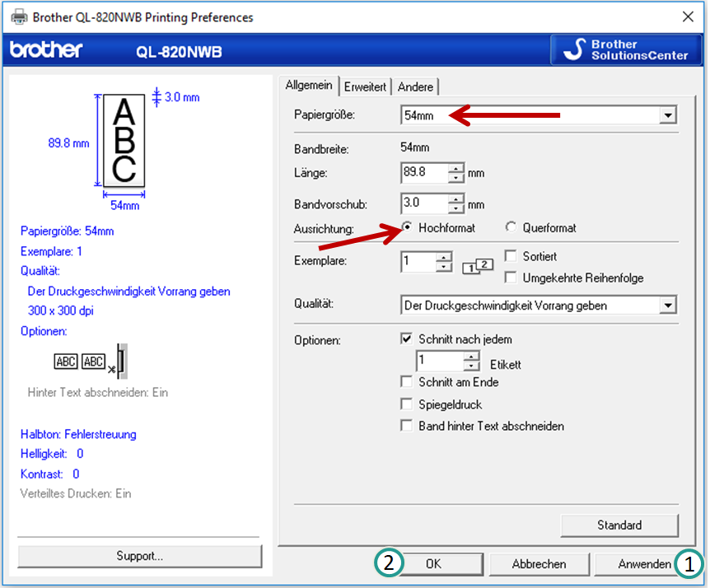Increase Länge value with up arrow
Viewport: 710px width, 588px height.
456,168
